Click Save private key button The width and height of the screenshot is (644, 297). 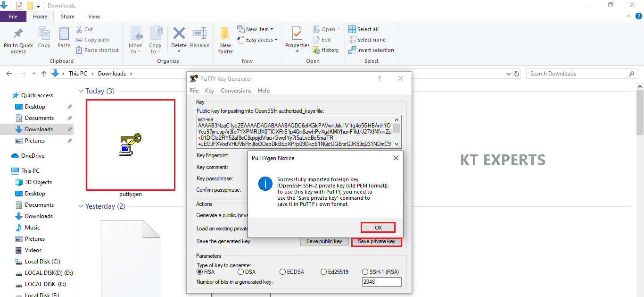click(377, 241)
